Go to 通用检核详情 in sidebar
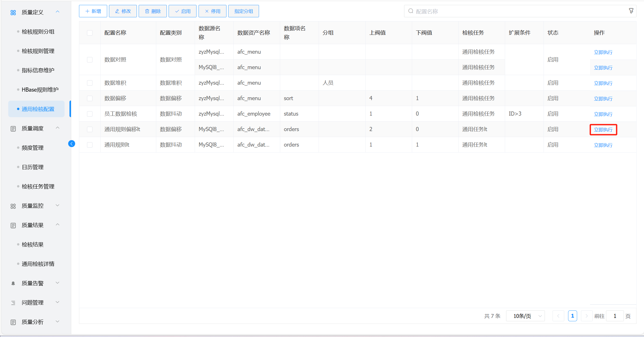The height and width of the screenshot is (337, 644). [x=38, y=264]
